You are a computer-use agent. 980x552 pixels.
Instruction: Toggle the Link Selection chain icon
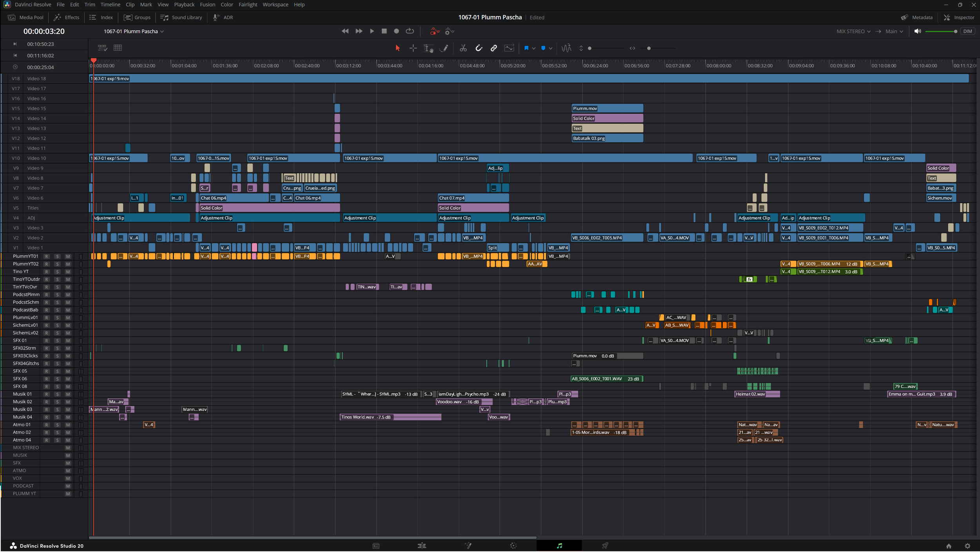pyautogui.click(x=494, y=48)
